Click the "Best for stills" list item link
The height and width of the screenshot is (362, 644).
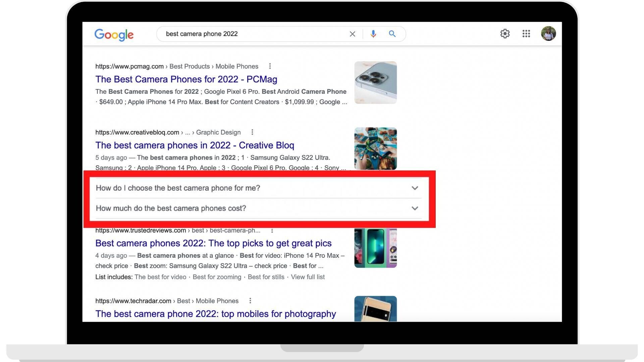pos(266,277)
